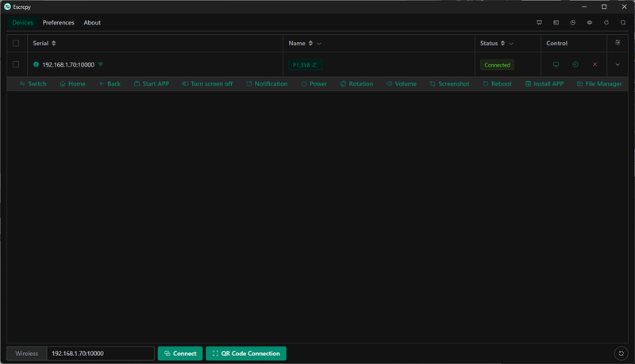635x364 pixels.
Task: Open the Status column filter dropdown
Action: 511,44
